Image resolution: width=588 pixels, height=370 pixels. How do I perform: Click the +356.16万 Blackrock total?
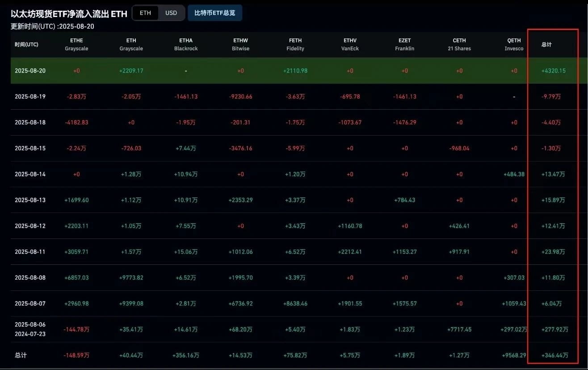[x=186, y=355]
